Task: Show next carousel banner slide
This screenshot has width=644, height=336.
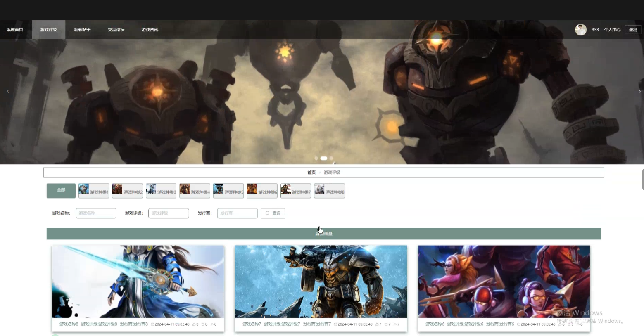Action: pos(639,91)
